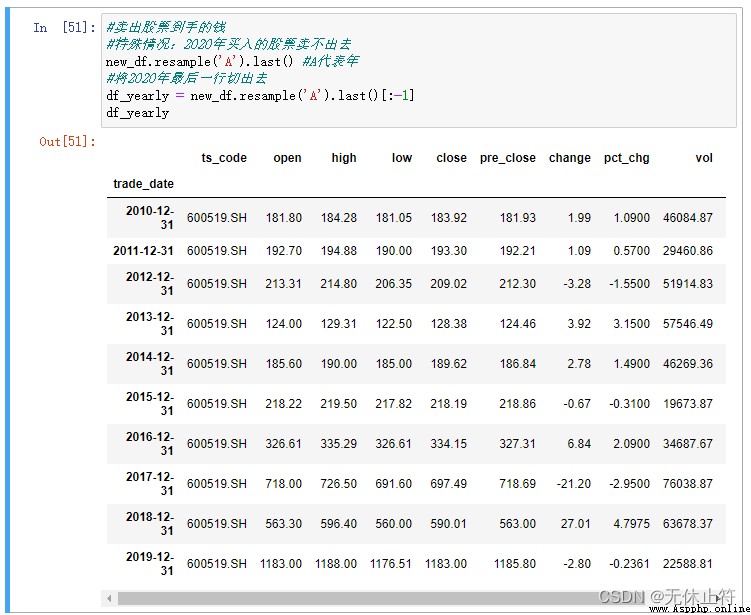Click the pct_chg column header
This screenshot has height=615, width=751.
(626, 158)
